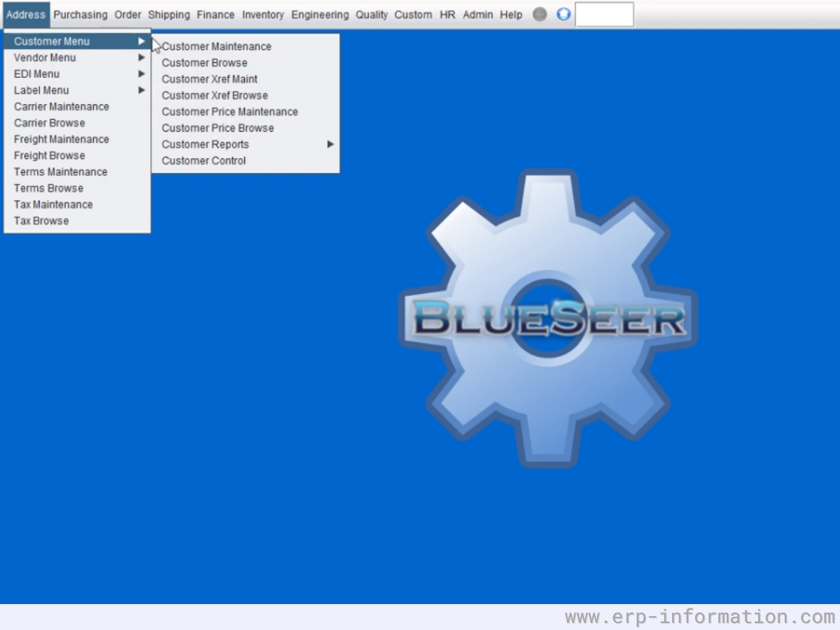
Task: Open the Address menu
Action: point(26,14)
